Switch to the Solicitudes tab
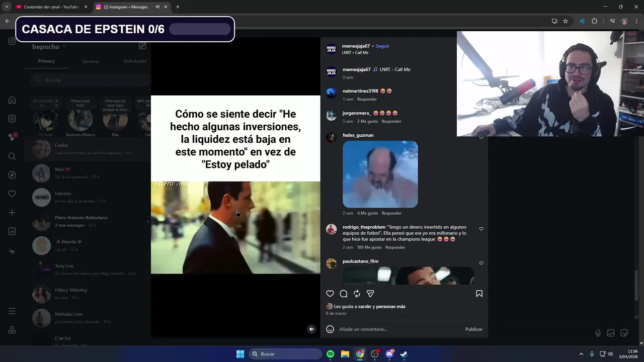Screen dimensions: 644x362 tap(135, 61)
